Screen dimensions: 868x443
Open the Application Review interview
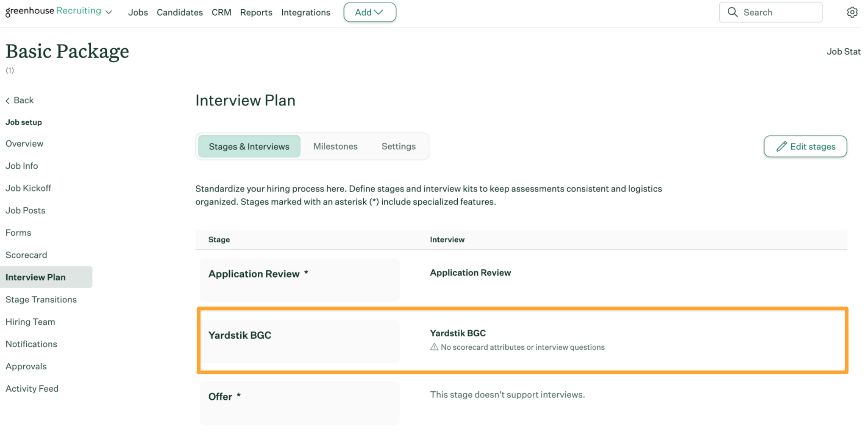click(470, 273)
